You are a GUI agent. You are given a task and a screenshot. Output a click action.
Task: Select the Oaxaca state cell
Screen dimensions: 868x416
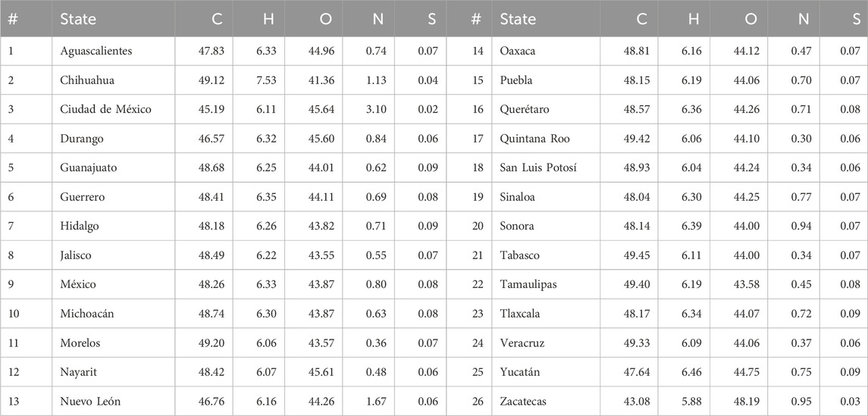(519, 51)
